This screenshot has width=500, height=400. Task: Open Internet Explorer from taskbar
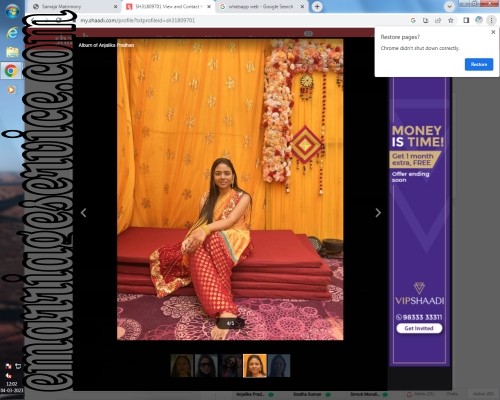pos(12,33)
